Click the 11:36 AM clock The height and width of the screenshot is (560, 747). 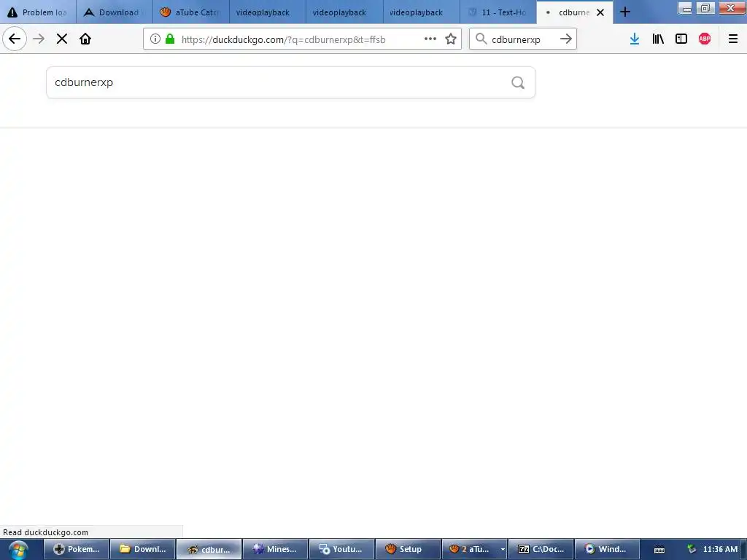click(720, 549)
